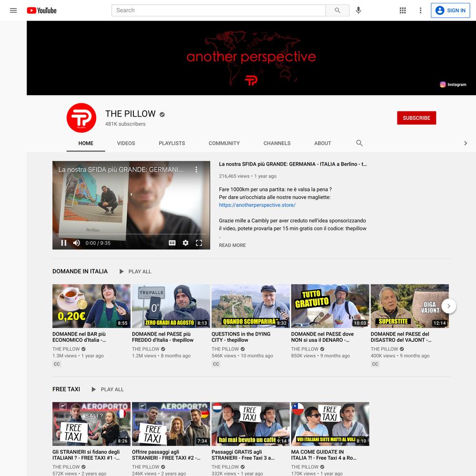The width and height of the screenshot is (476, 476).
Task: Seek using the featured video progress bar
Action: pyautogui.click(x=131, y=234)
